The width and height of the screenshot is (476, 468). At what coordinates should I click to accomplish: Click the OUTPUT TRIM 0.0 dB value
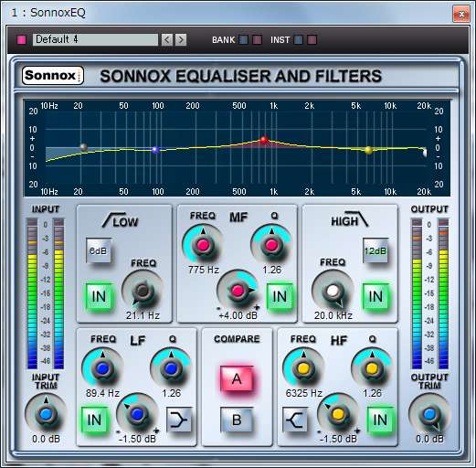429,439
